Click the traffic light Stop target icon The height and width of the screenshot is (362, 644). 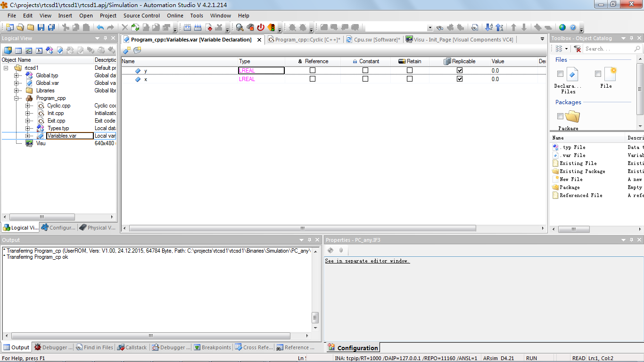tap(271, 27)
